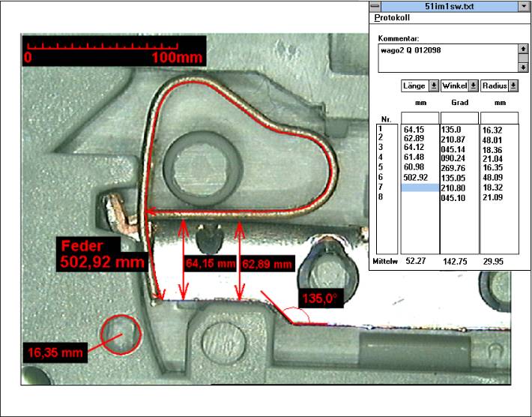The height and width of the screenshot is (417, 532).
Task: Select radius value 21.04
Action: 492,159
